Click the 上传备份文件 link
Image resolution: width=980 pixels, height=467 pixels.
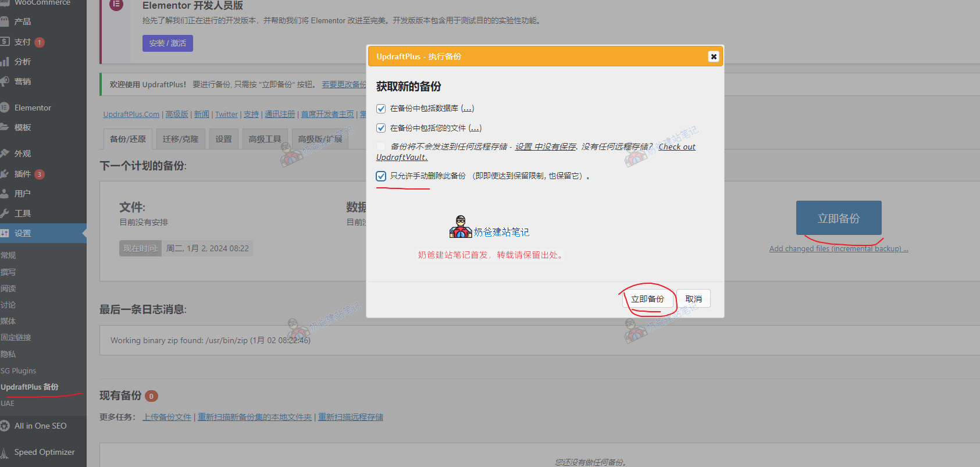(167, 417)
